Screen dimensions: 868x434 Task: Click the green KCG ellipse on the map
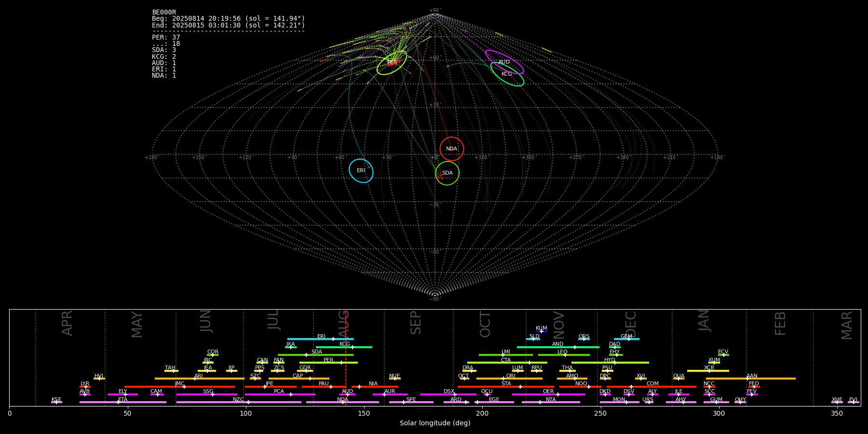tap(507, 74)
